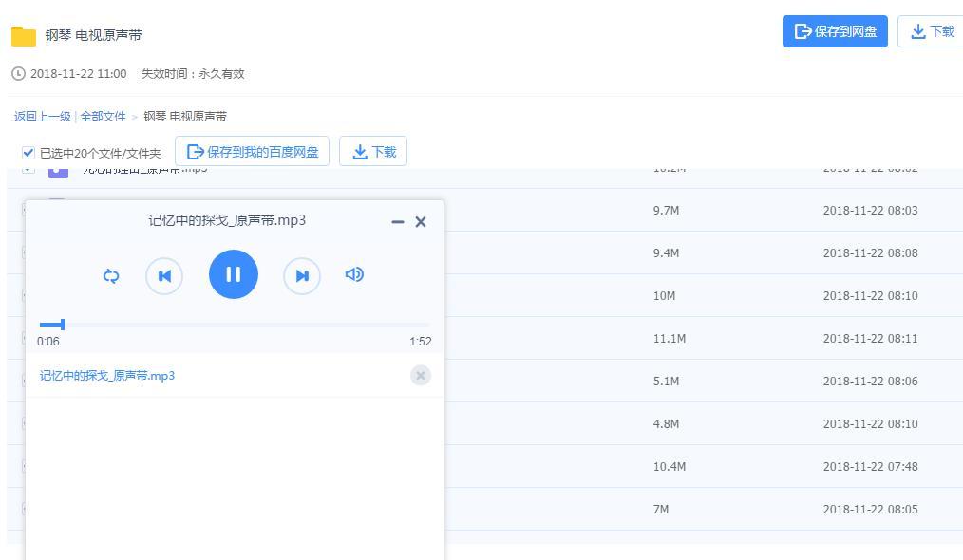
Task: Click the total duration 1:52
Action: [421, 342]
